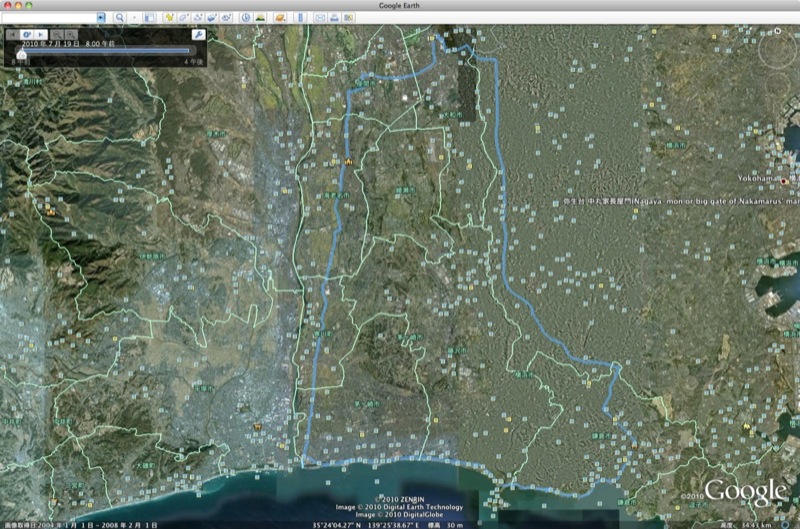Viewport: 800px width, 529px height.
Task: Click the Nagaya-mon big gate label
Action: click(x=681, y=201)
